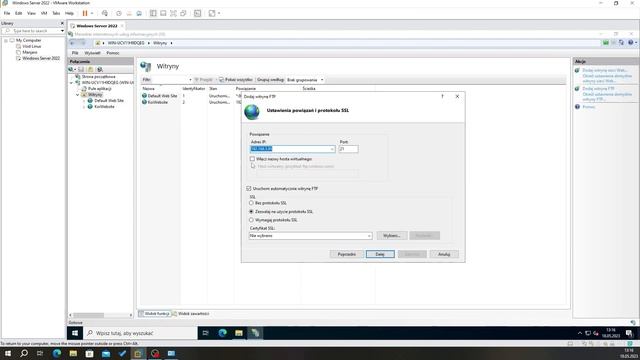Screen dimensions: 640x360
Task: Click Dalej button in FTP dialog
Action: (x=380, y=254)
